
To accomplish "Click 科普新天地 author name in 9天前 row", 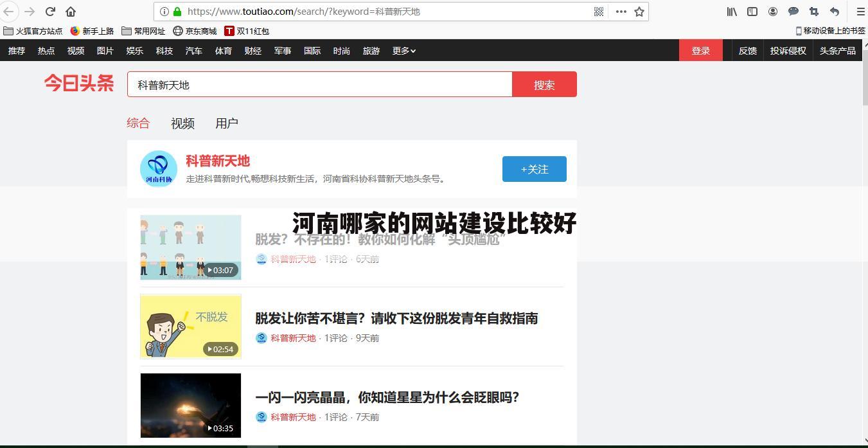I will point(293,338).
